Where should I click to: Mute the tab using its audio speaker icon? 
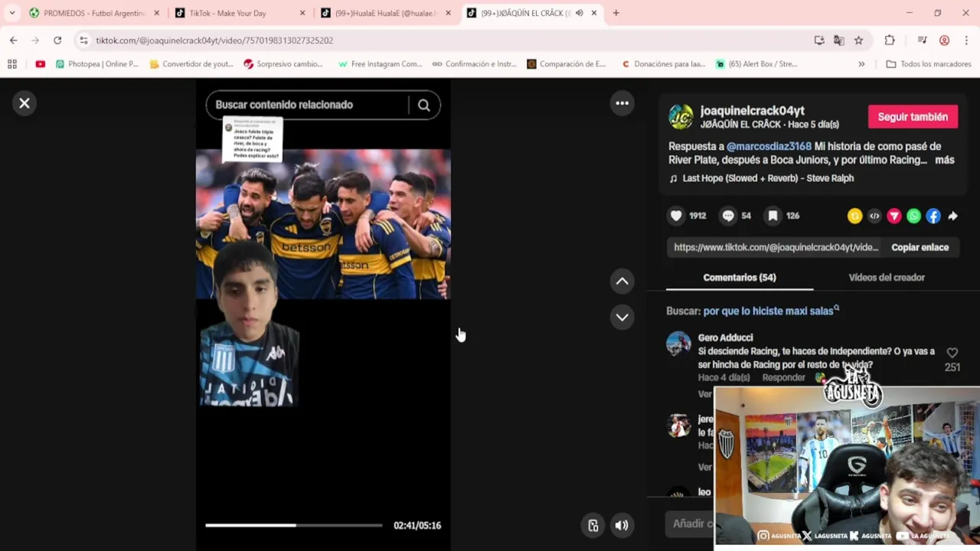click(579, 13)
